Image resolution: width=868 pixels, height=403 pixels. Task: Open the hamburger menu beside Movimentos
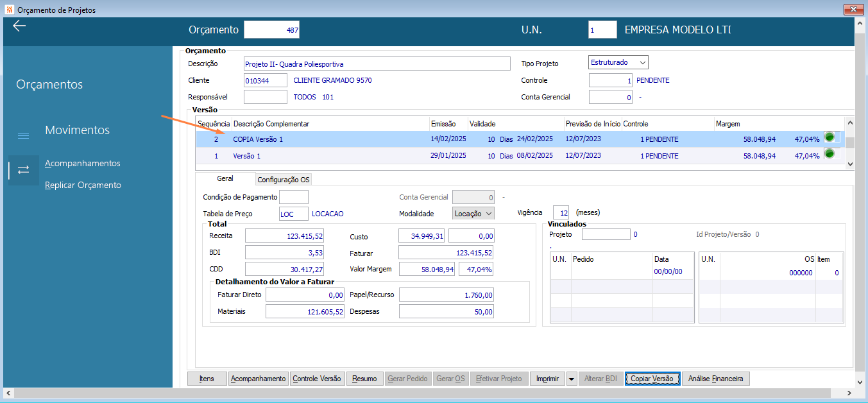pos(23,135)
